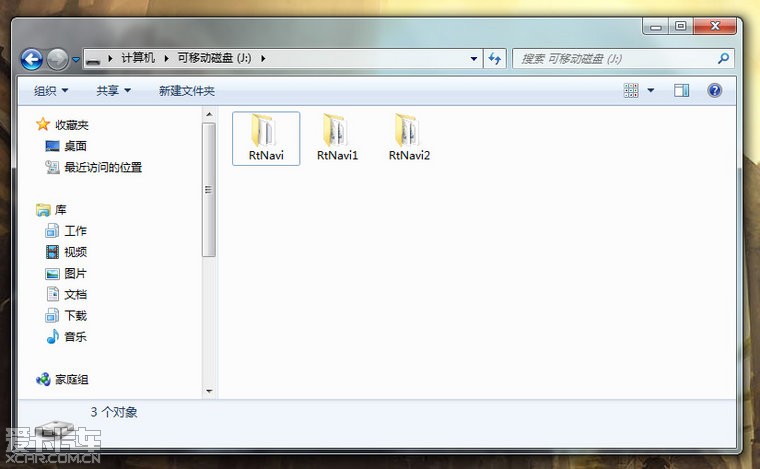760x469 pixels.
Task: Toggle the preview pane button
Action: (681, 91)
